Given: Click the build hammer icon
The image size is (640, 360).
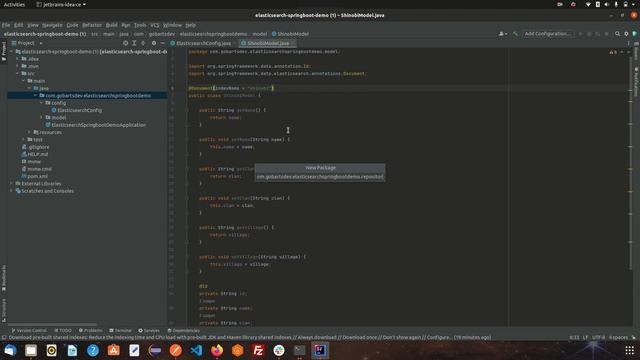Looking at the screenshot, I should [516, 34].
